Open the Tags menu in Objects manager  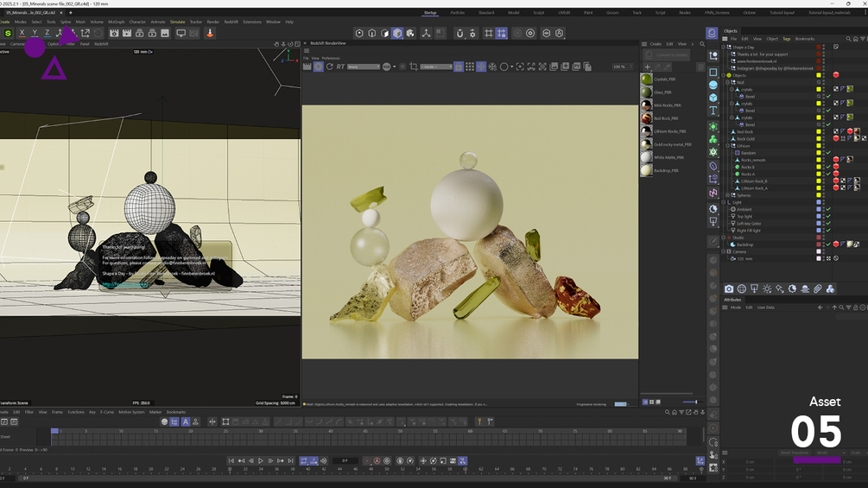point(787,39)
